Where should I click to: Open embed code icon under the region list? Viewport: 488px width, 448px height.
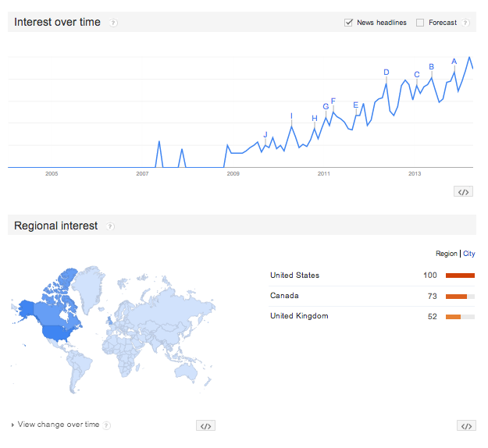[466, 425]
